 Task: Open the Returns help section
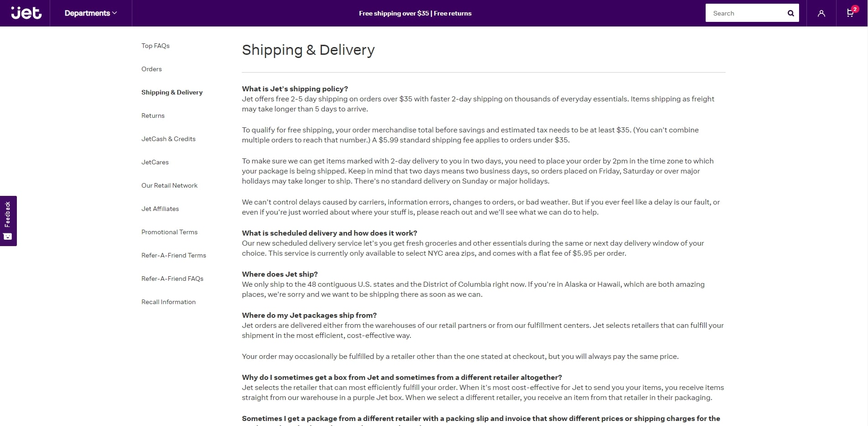point(153,116)
